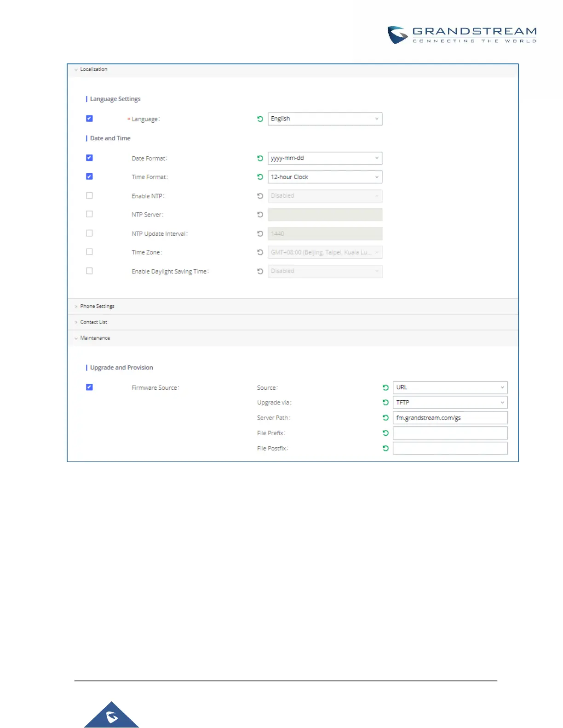Open the Language dropdown showing English

click(x=325, y=119)
